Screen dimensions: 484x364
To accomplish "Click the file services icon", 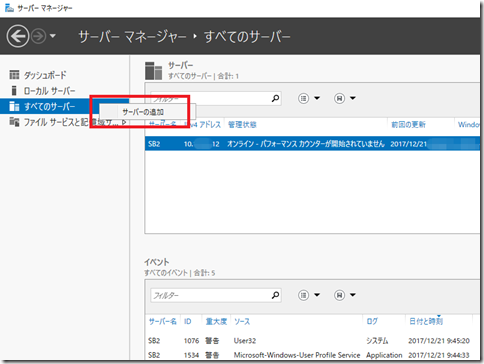I will [14, 122].
